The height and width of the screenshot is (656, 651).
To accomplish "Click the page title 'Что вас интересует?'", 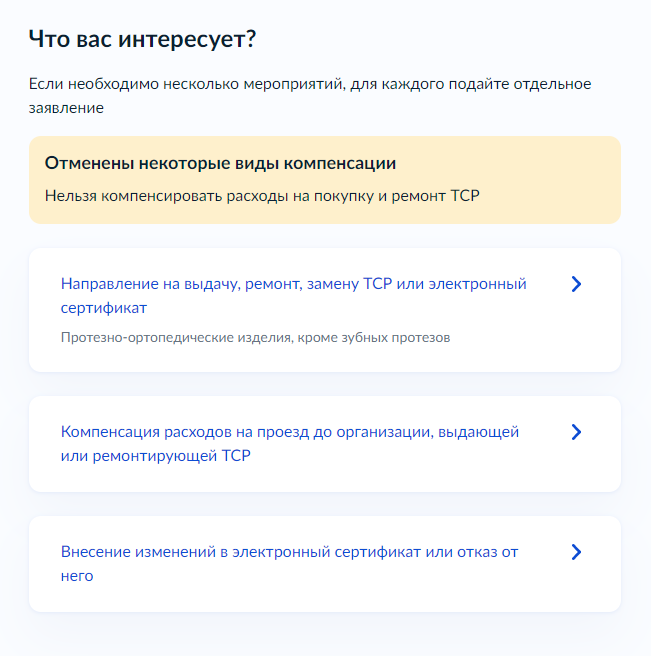I will pyautogui.click(x=142, y=40).
